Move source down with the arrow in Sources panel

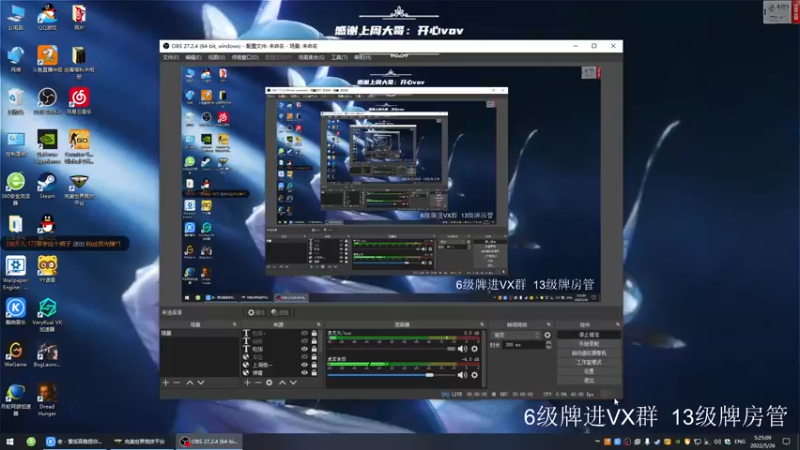(293, 382)
